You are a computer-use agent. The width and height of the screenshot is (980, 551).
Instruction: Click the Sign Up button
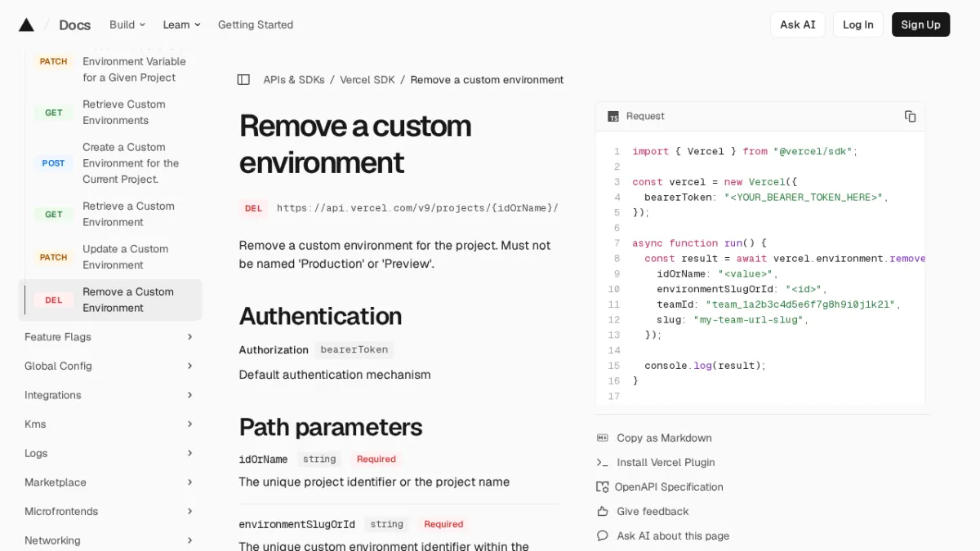(921, 24)
